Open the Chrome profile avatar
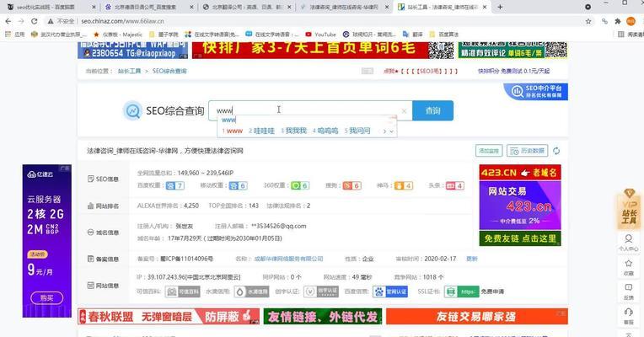 (631, 21)
